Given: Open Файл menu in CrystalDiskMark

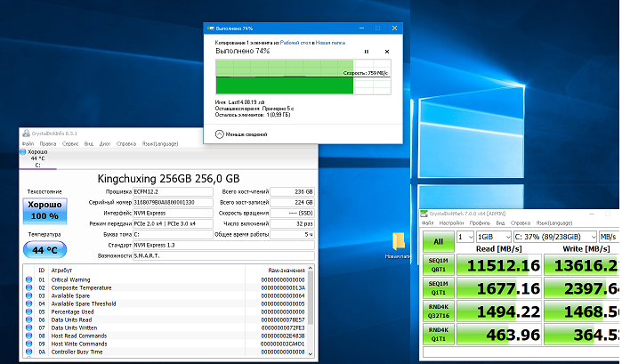Looking at the screenshot, I should tap(428, 223).
